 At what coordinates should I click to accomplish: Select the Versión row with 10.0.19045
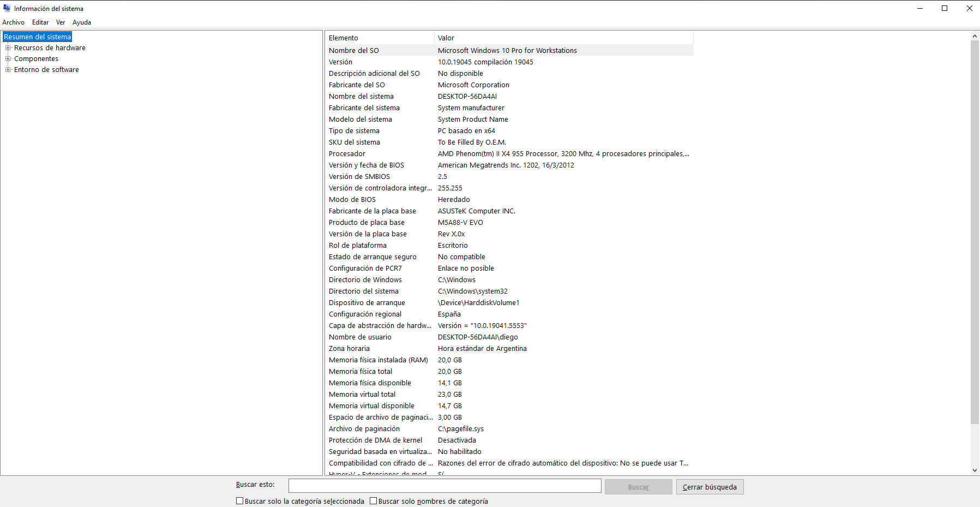tap(509, 62)
